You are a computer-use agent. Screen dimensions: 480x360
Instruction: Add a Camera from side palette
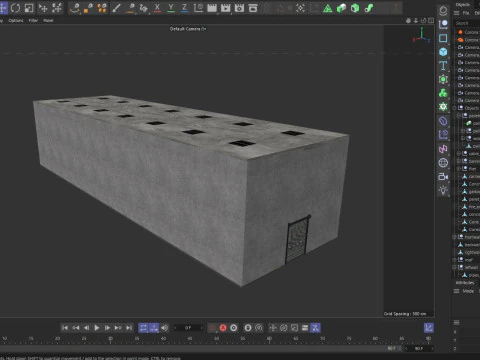coord(443,177)
